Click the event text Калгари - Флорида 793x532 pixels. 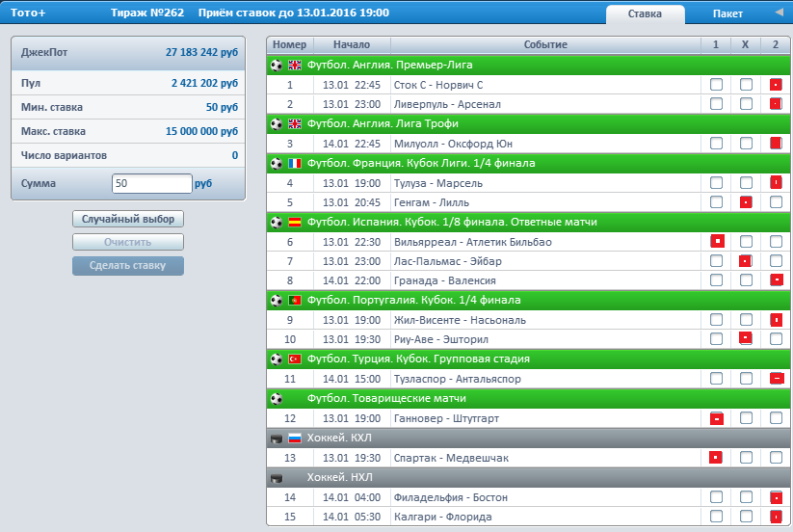pos(443,518)
